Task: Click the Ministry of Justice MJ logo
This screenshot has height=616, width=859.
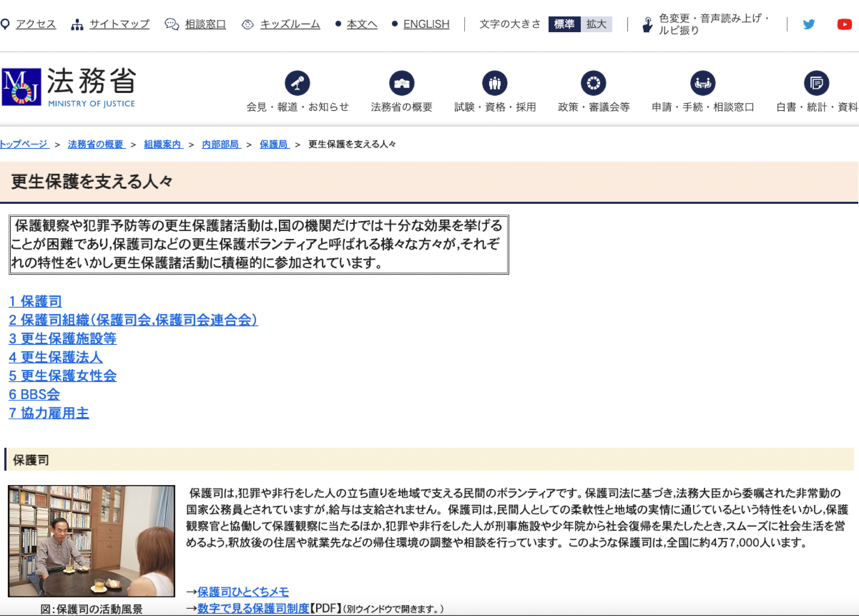Action: tap(22, 87)
